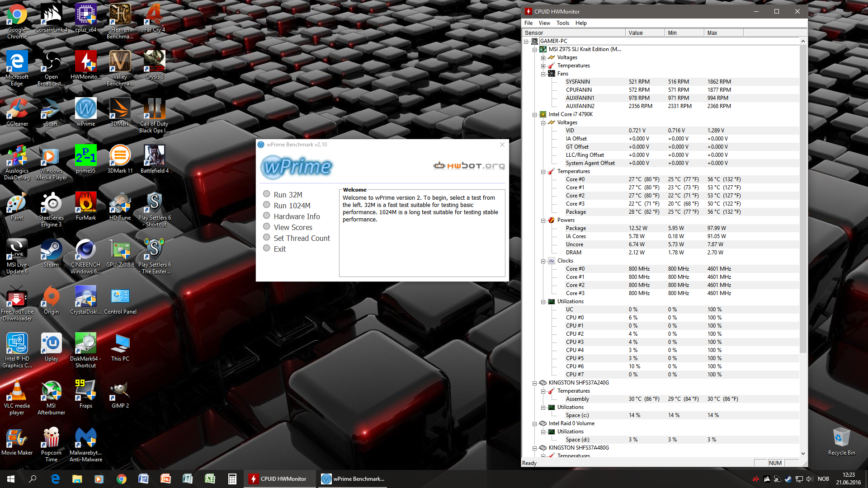Open the Google Chrome desktop icon
Viewport: 868px width, 488px height.
pos(17,21)
